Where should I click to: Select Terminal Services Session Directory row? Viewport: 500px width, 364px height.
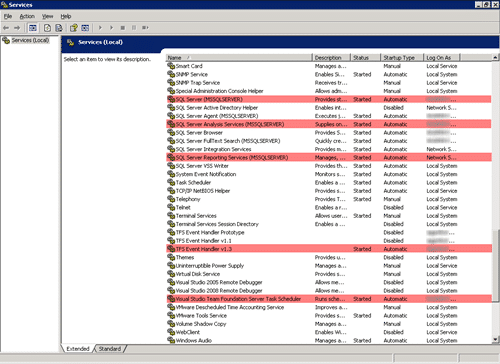[x=329, y=224]
